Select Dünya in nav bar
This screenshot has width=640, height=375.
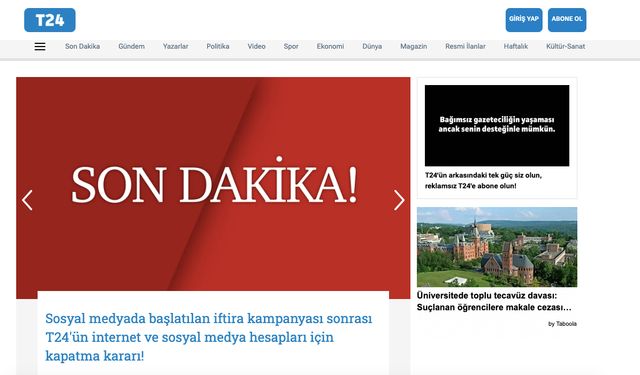[x=372, y=47]
